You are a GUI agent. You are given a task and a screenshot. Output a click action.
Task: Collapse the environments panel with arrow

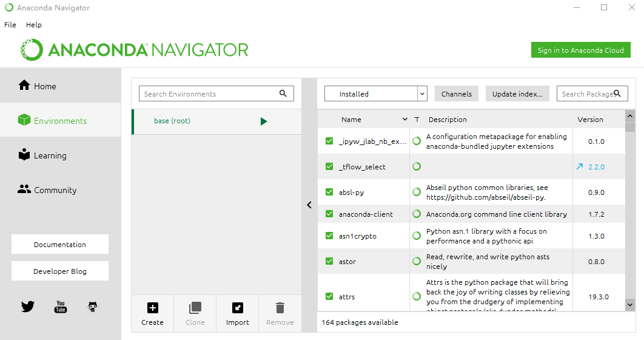click(x=309, y=205)
